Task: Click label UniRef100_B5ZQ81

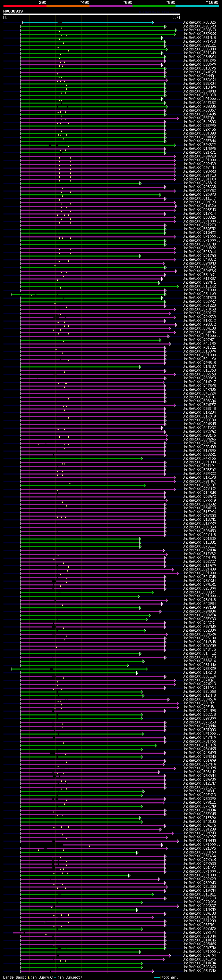Action: (x=199, y=118)
